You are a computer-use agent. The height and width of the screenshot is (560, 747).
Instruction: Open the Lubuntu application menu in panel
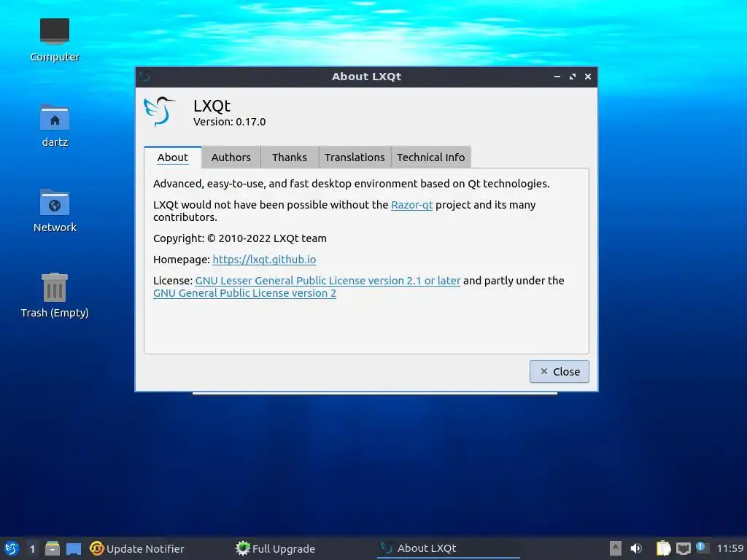pos(12,548)
